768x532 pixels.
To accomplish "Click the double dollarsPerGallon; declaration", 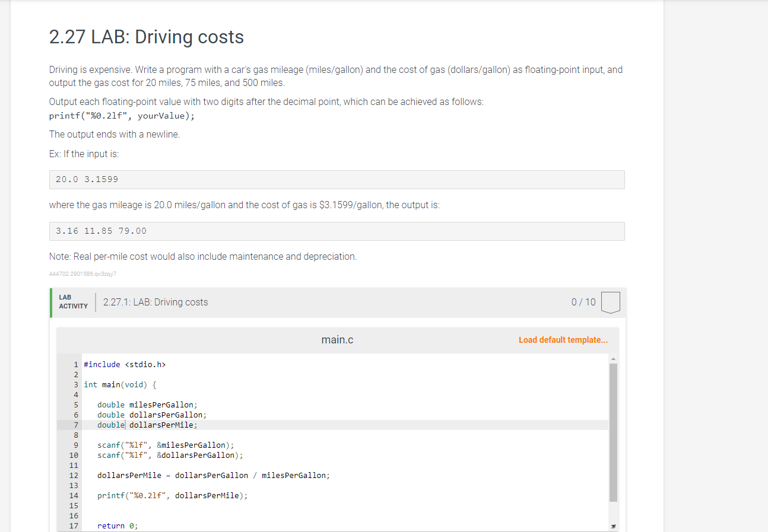I will click(x=152, y=415).
